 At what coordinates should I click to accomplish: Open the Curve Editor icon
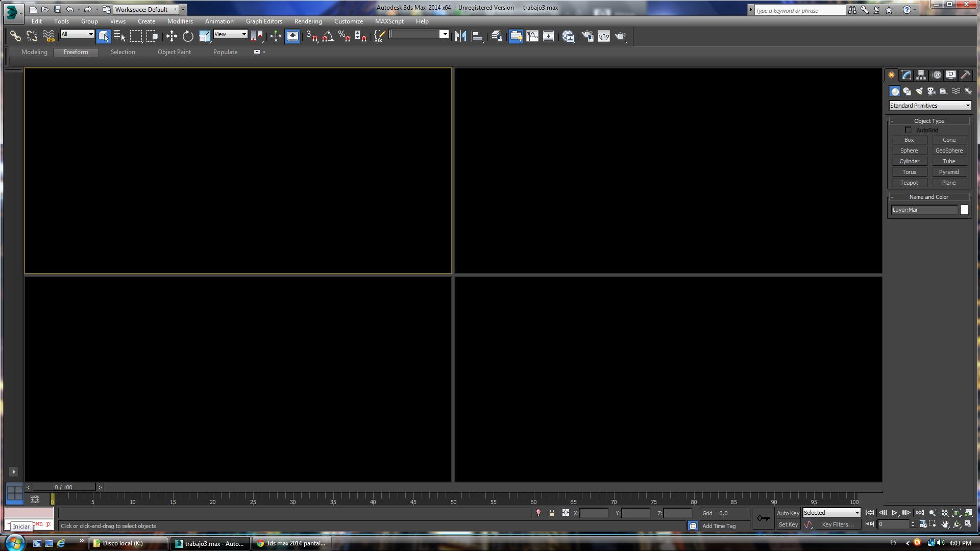click(532, 36)
